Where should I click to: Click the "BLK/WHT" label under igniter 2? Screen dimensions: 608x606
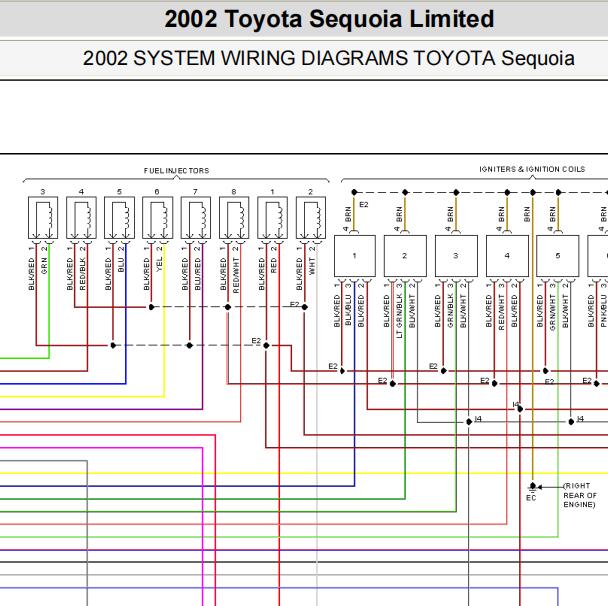click(412, 311)
